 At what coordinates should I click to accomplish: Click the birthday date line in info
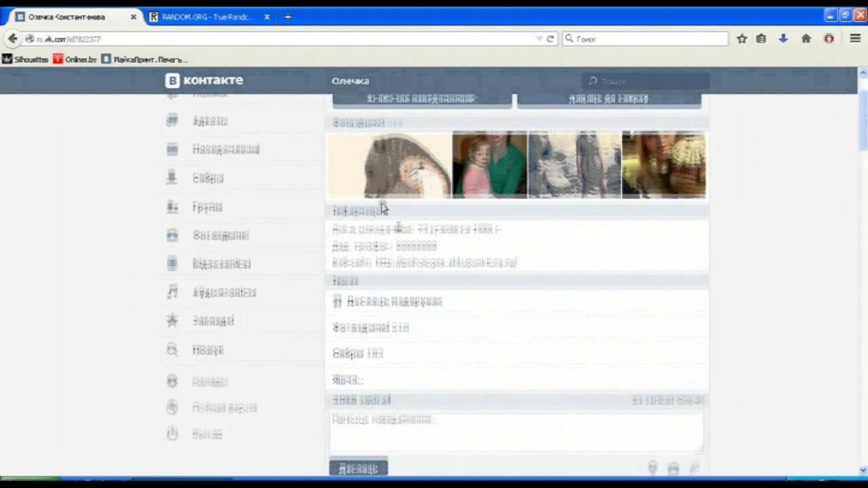point(416,230)
